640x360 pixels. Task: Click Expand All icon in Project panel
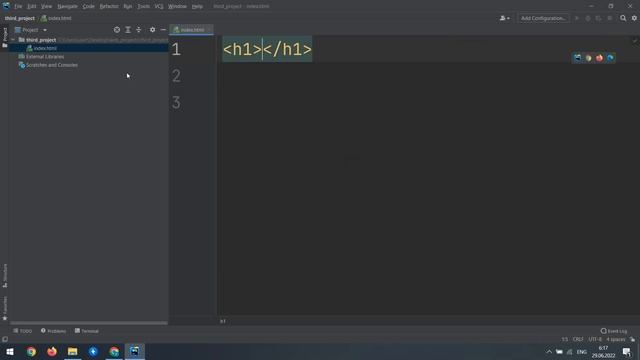pyautogui.click(x=128, y=30)
